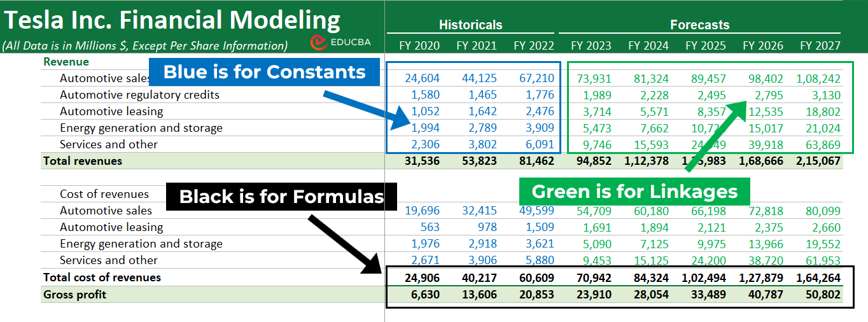Select the automotive sales cost cell 19,696

tap(422, 211)
